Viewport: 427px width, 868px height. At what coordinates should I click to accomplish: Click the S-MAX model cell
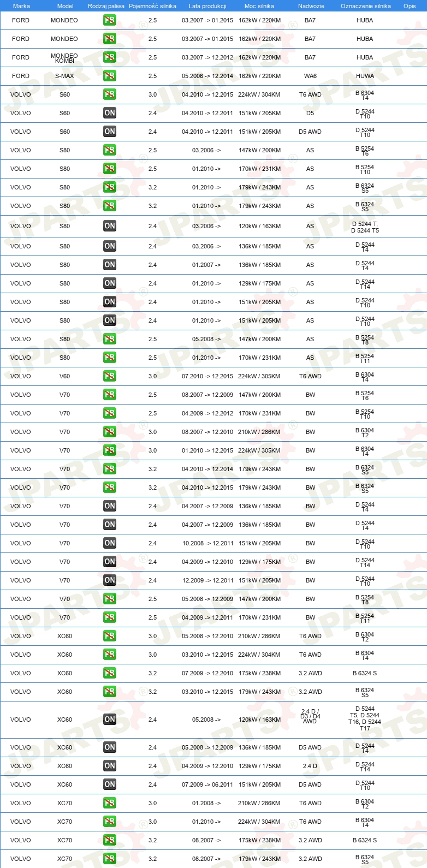[x=64, y=76]
